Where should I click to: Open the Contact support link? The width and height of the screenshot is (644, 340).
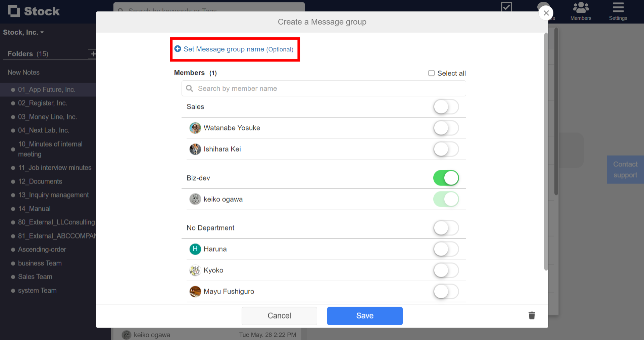click(625, 169)
